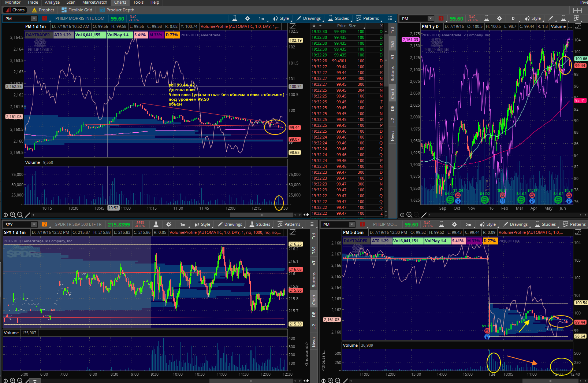Viewport: 588px width, 383px height.
Task: Toggle the Time & Sales side panel tab
Action: tap(392, 44)
